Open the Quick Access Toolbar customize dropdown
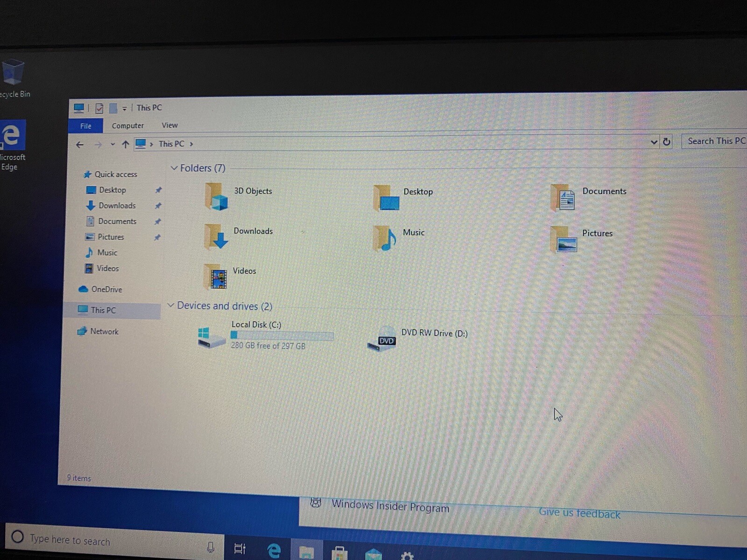Screen dimensions: 747x560 tap(125, 108)
